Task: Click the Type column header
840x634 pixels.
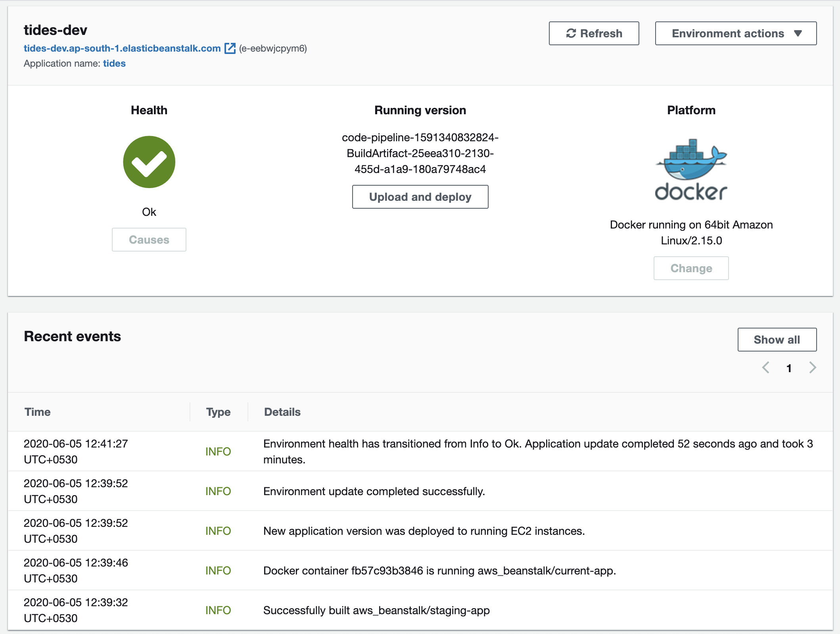Action: [x=218, y=412]
